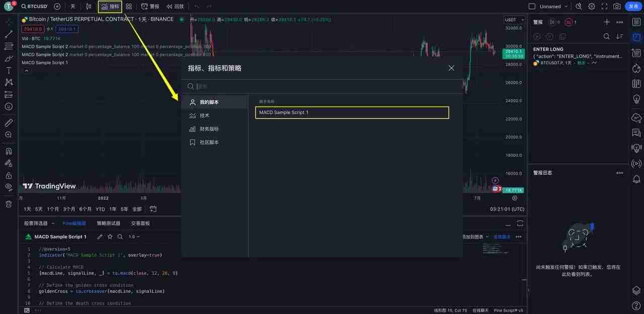The height and width of the screenshot is (314, 644).
Task: Toggle the Unnamed layout checkbox
Action: [531, 6]
